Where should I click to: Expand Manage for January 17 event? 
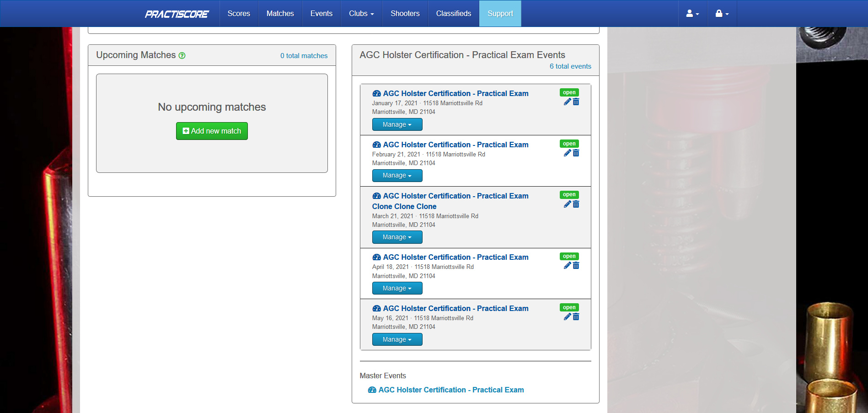pyautogui.click(x=397, y=124)
